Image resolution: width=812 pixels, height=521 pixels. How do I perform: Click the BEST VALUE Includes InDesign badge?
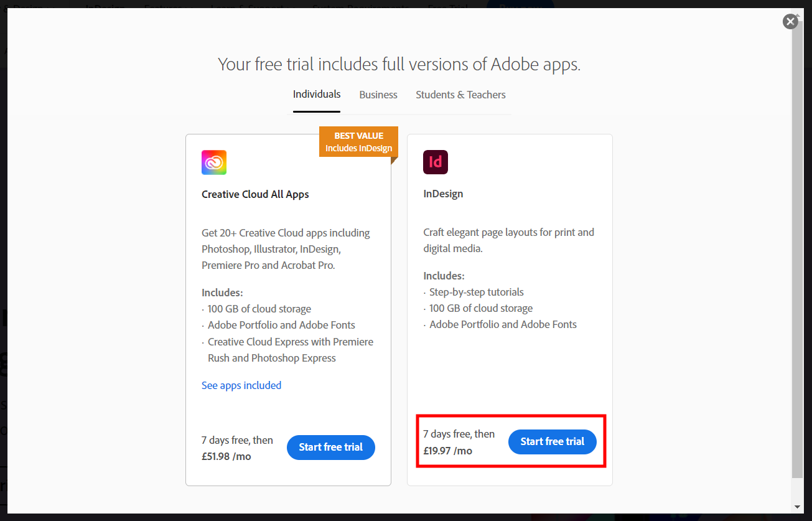pos(358,141)
